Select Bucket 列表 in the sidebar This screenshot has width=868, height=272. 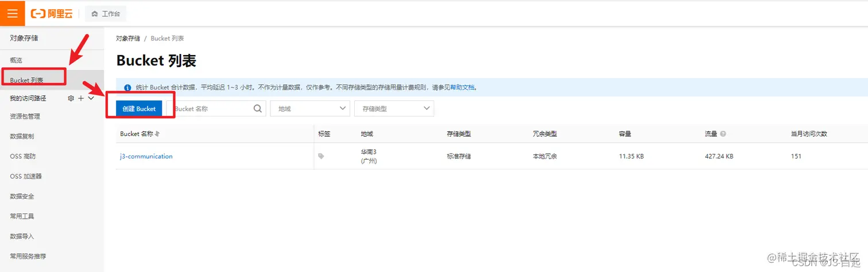click(x=52, y=80)
